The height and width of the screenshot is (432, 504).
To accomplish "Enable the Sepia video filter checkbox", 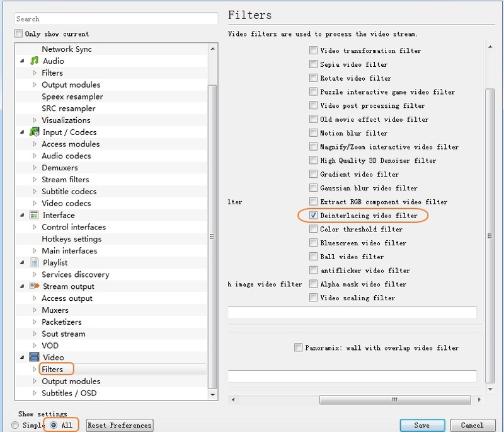I will tap(313, 64).
